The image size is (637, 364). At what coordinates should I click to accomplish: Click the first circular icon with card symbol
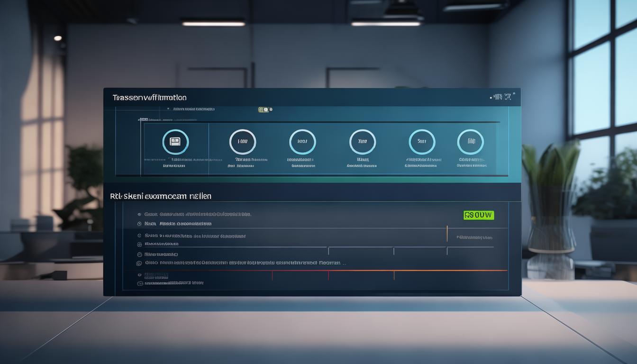175,142
